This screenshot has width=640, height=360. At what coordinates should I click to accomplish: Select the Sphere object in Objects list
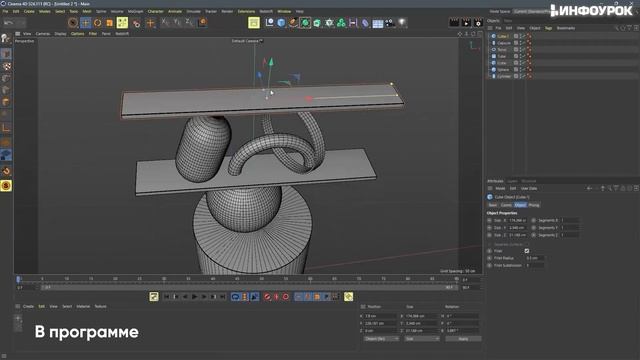pos(503,70)
